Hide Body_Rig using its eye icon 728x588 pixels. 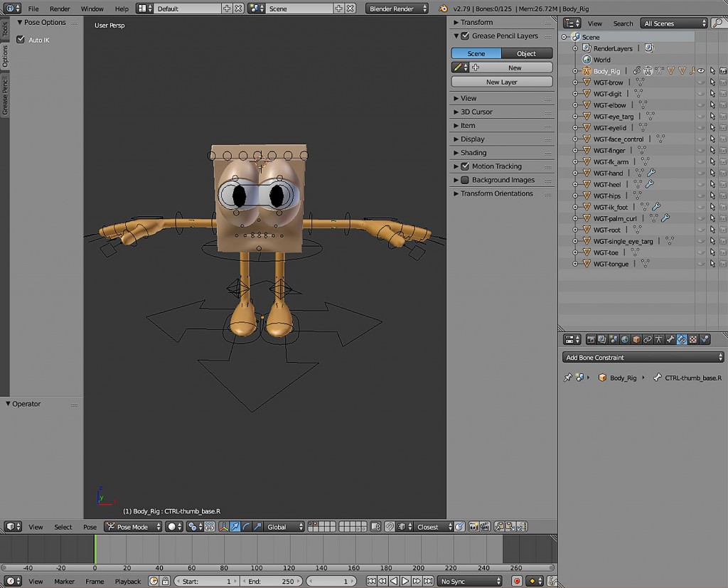700,71
